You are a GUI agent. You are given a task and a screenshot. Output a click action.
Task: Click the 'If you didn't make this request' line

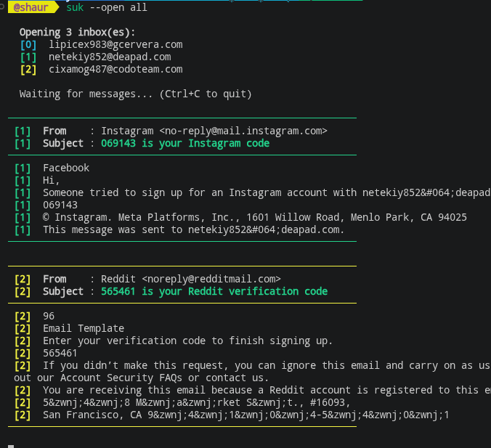coord(267,365)
